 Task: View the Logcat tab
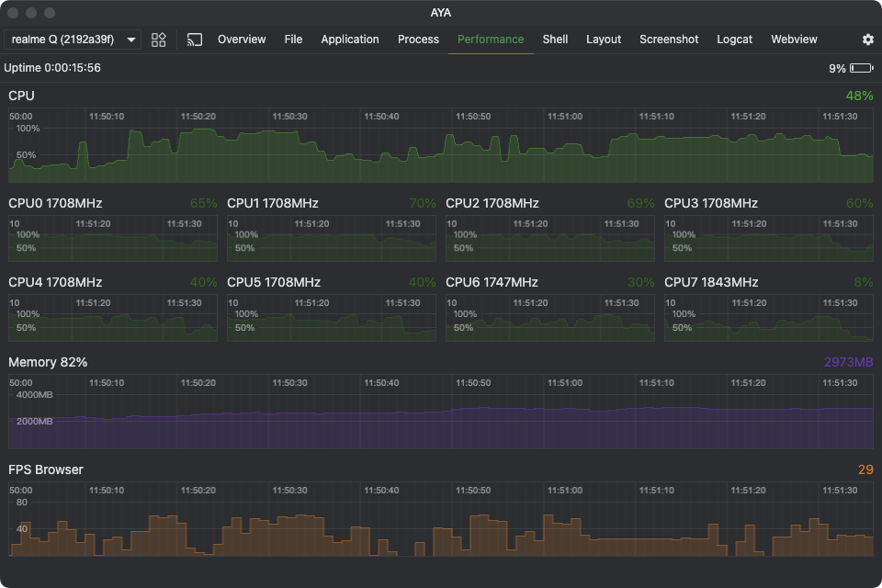click(734, 40)
